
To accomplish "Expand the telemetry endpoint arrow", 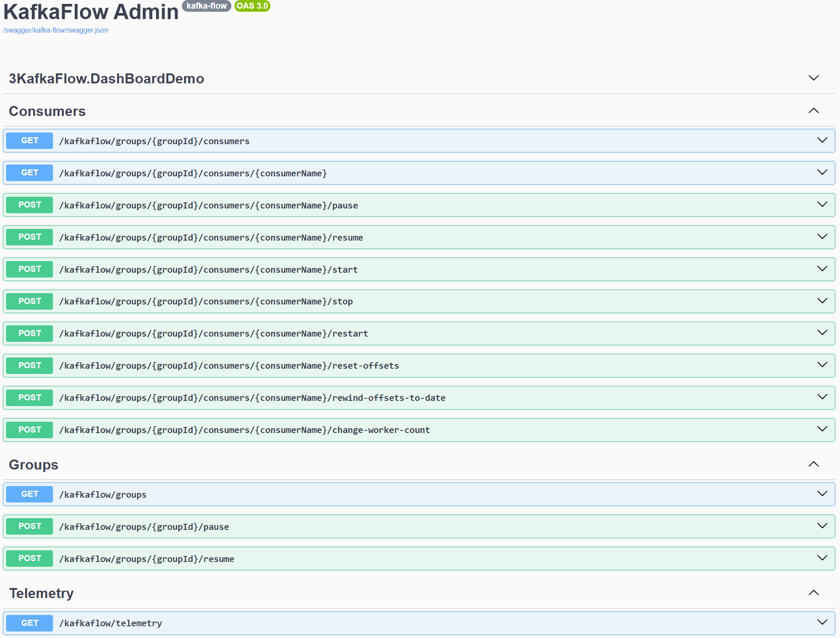I will pos(822,622).
